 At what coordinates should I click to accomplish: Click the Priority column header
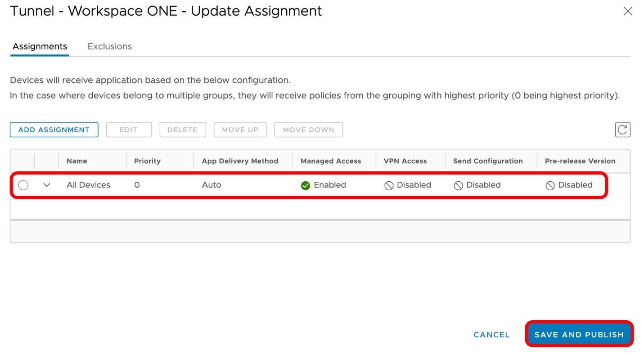tap(147, 161)
